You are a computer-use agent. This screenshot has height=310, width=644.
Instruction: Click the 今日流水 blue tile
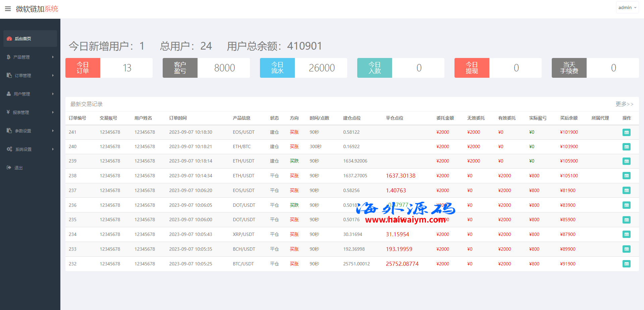[277, 68]
